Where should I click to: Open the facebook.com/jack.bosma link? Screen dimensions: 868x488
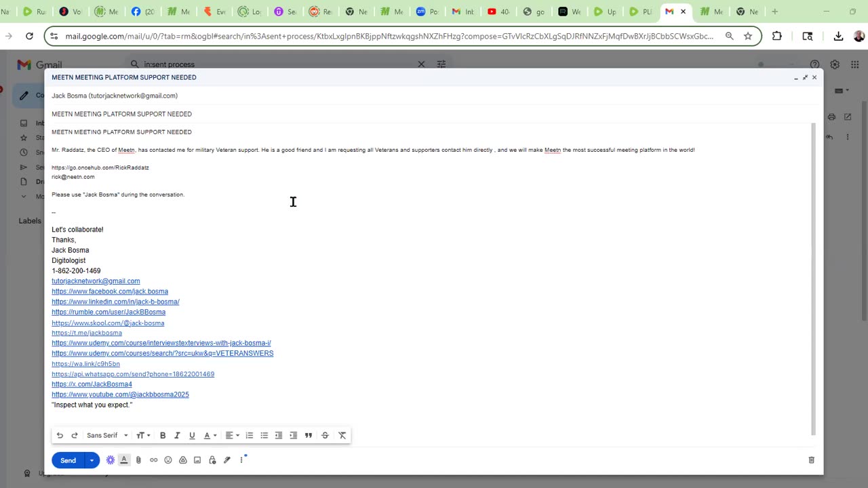[x=110, y=291]
